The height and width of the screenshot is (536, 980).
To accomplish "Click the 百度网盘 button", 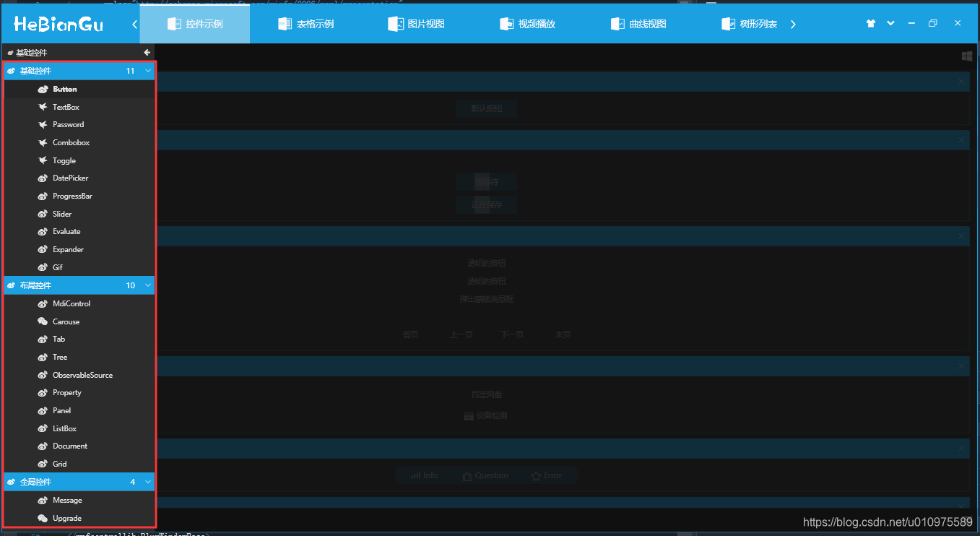I will click(x=486, y=394).
